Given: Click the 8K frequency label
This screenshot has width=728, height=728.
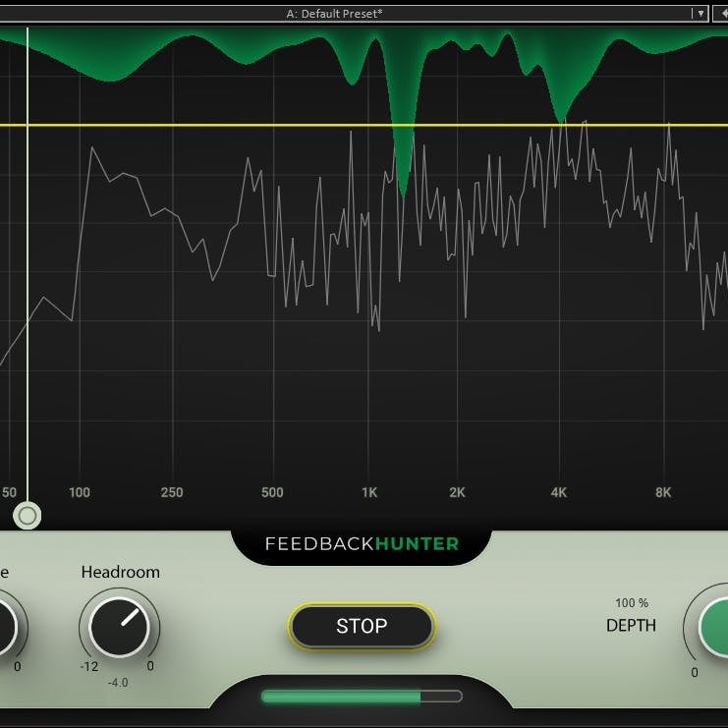Looking at the screenshot, I should point(663,492).
